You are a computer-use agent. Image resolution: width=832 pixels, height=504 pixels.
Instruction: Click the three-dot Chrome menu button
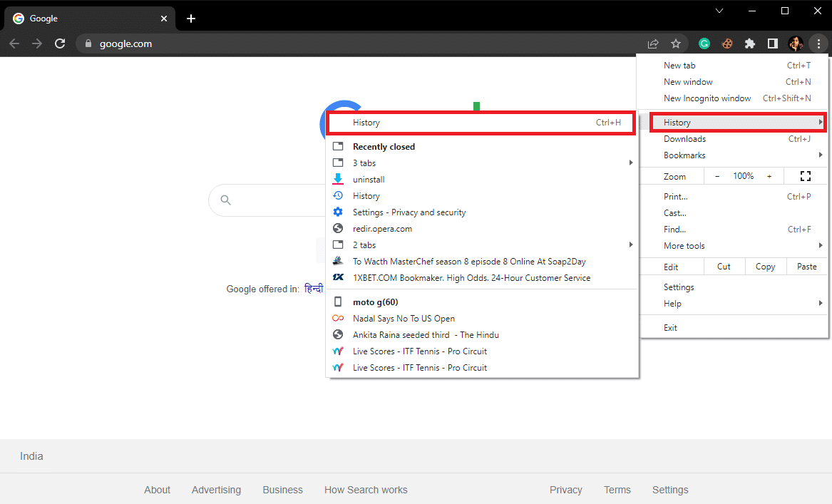coord(818,43)
